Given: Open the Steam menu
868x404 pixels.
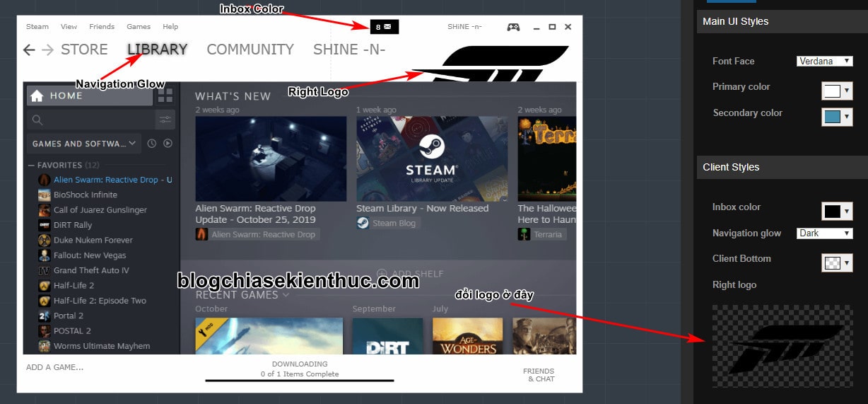Looking at the screenshot, I should [x=37, y=27].
